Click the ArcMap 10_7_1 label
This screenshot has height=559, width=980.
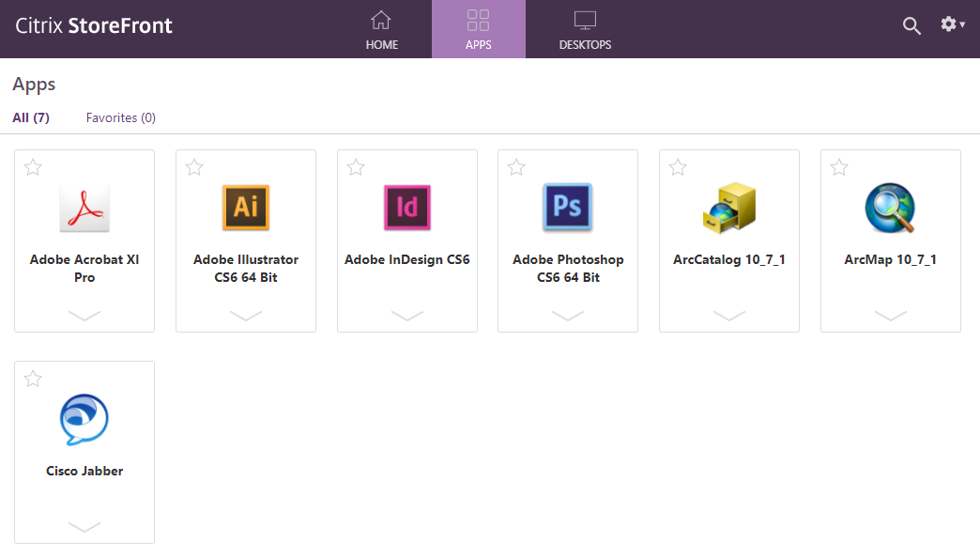click(x=890, y=259)
